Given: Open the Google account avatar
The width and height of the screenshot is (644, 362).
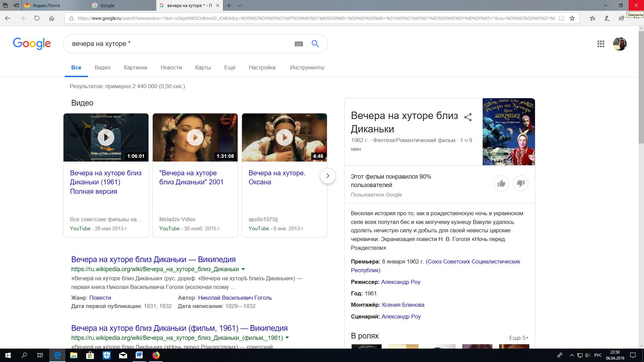Looking at the screenshot, I should [x=620, y=44].
